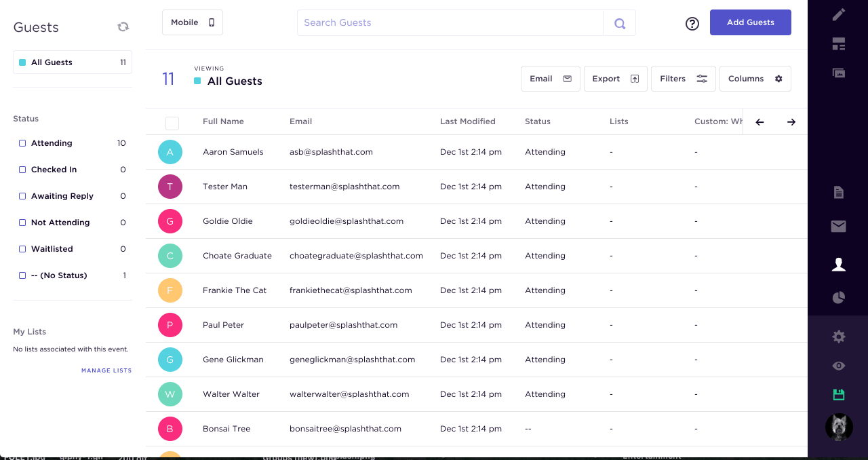868x460 pixels.
Task: Click the name Choate Graduate
Action: pos(237,256)
